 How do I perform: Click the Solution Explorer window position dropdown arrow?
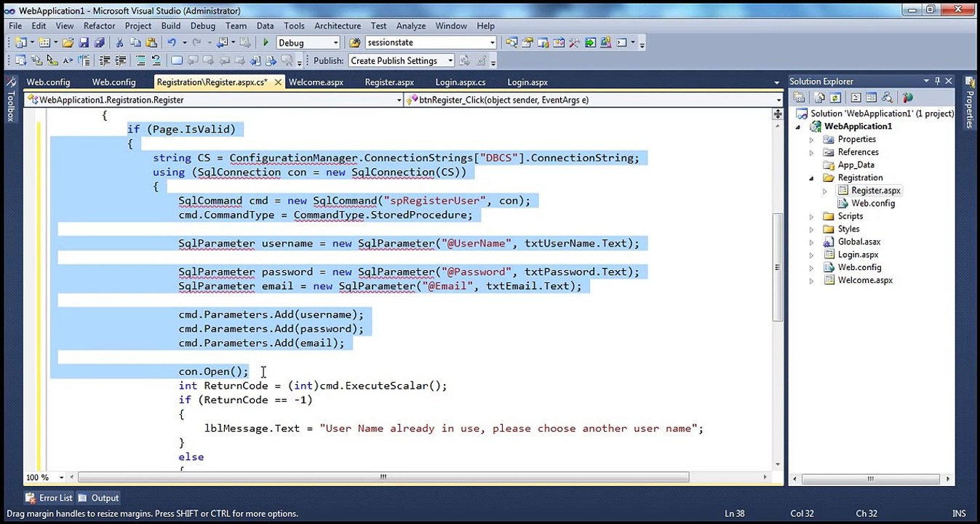(x=926, y=81)
